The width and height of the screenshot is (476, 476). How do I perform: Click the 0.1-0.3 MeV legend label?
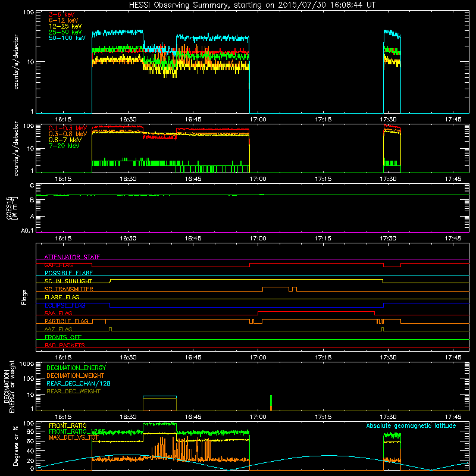68,128
